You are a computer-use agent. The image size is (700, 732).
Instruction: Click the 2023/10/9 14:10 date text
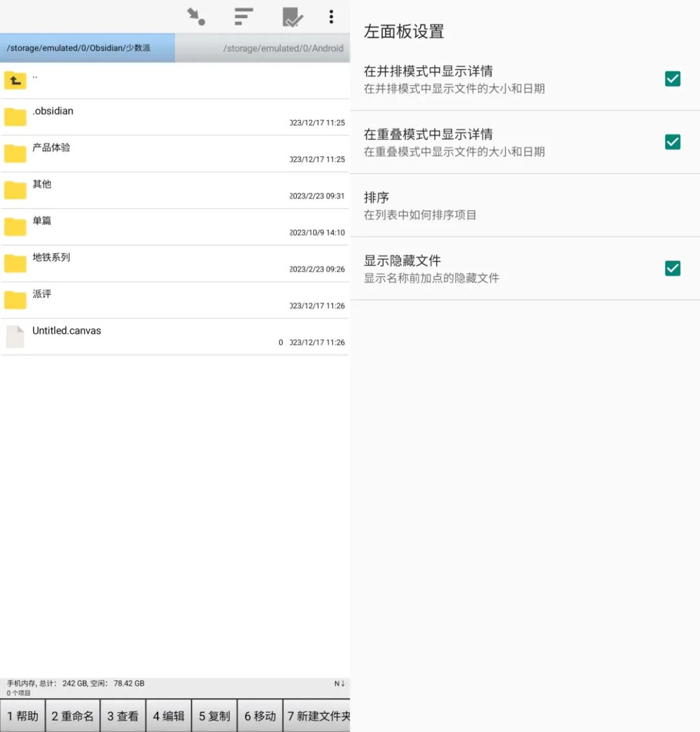tap(317, 233)
